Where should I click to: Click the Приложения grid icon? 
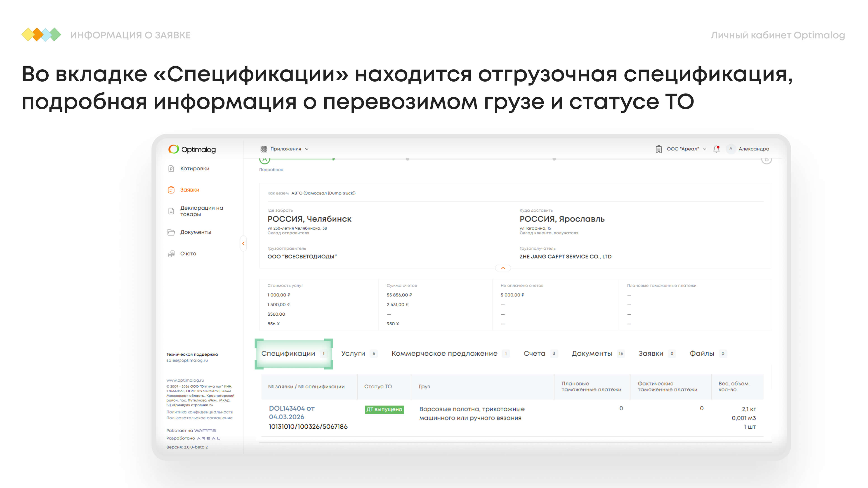[264, 149]
